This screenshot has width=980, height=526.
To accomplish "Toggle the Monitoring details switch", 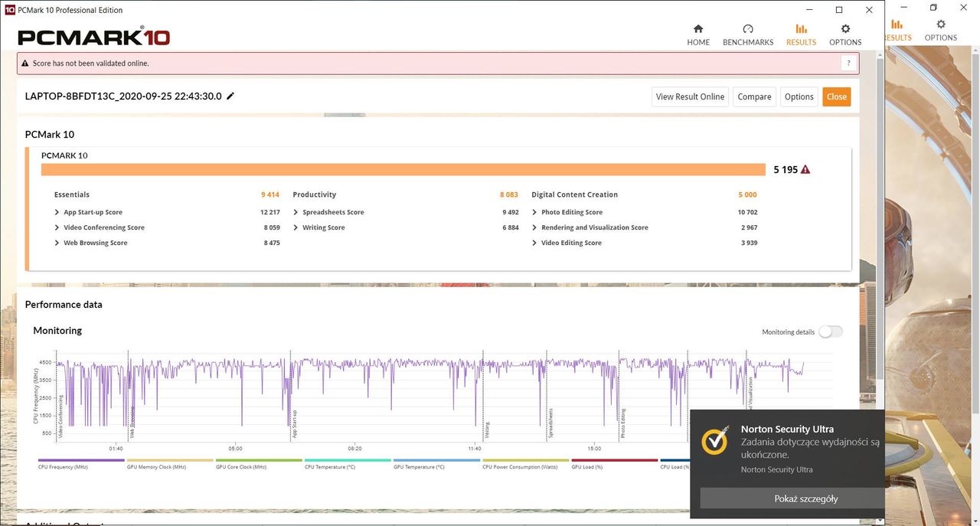I will pos(831,332).
